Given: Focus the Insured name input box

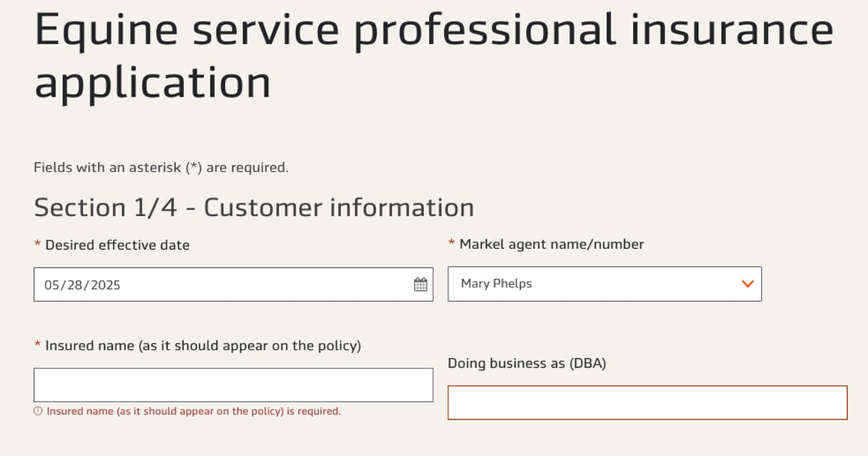Looking at the screenshot, I should click(233, 384).
